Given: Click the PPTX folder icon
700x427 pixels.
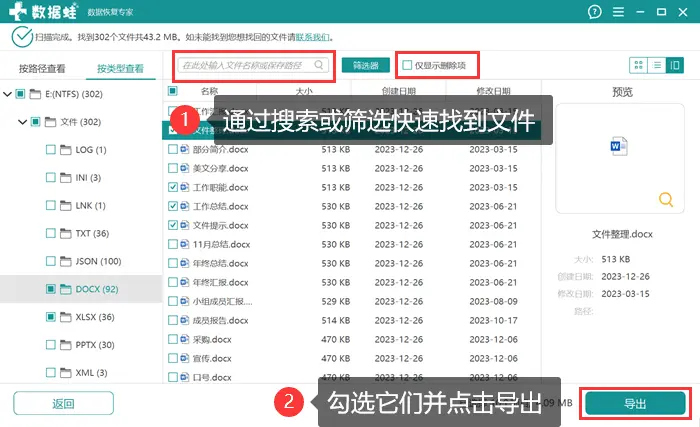Looking at the screenshot, I should 66,345.
